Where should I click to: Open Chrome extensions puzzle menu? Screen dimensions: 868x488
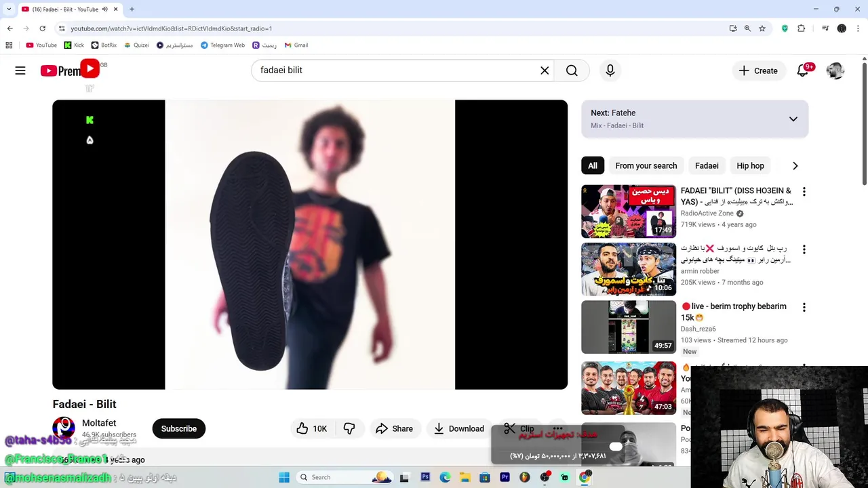coord(802,28)
